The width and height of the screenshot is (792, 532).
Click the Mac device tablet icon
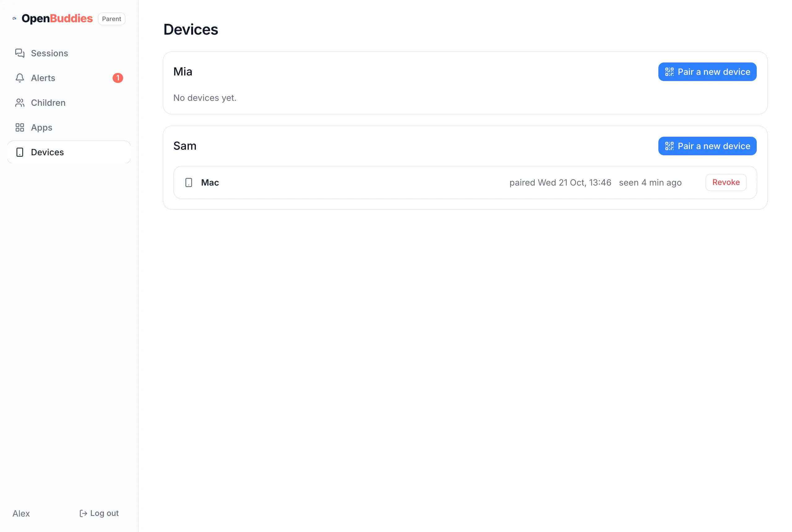click(189, 183)
